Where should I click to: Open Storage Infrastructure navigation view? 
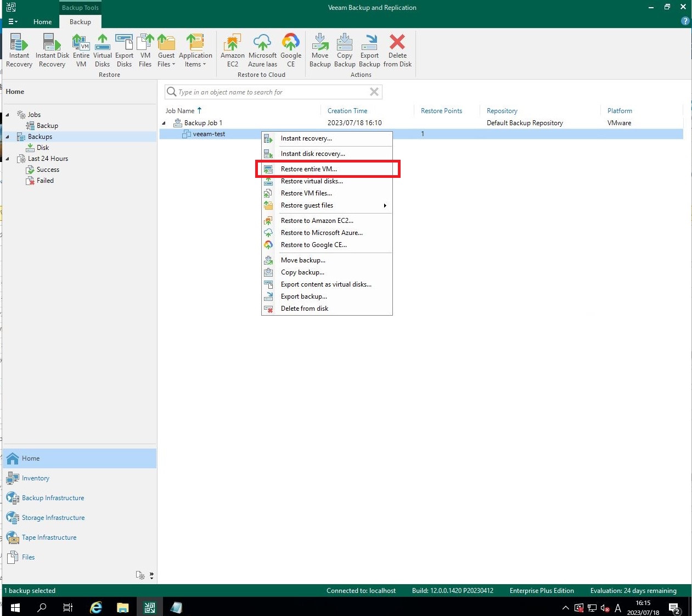coord(80,518)
